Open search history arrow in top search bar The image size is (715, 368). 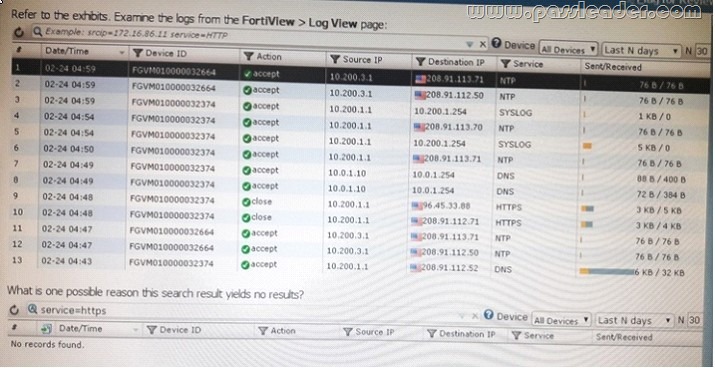[470, 44]
